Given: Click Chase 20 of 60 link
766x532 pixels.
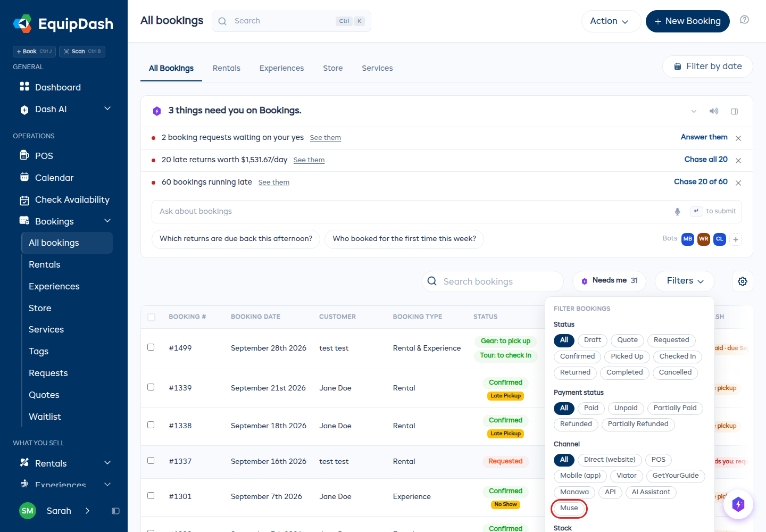Looking at the screenshot, I should pyautogui.click(x=701, y=182).
